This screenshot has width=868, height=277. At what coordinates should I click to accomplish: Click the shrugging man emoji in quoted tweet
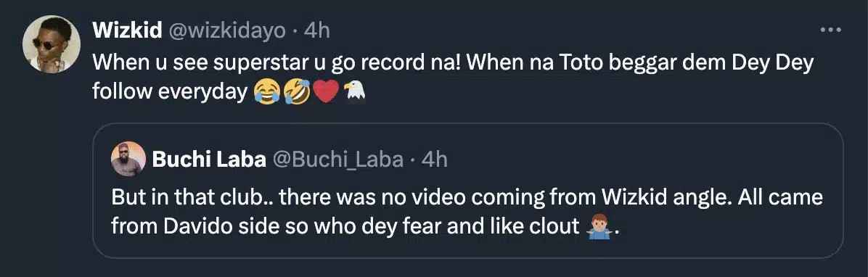pyautogui.click(x=599, y=226)
